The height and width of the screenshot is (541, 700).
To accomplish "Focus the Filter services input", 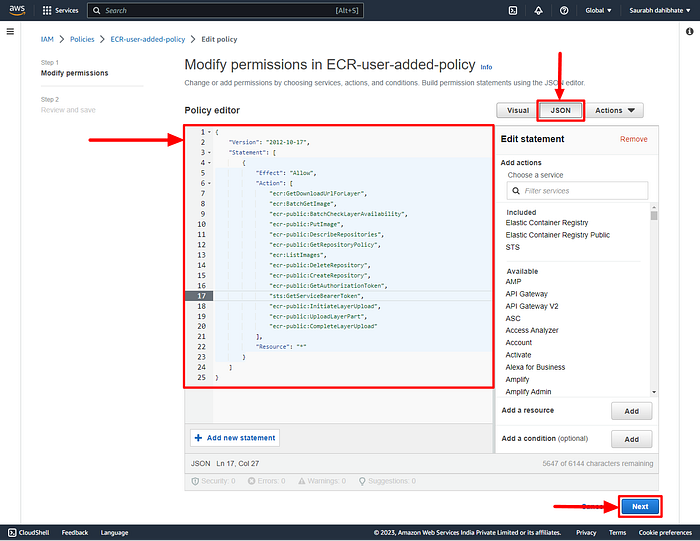I will pos(577,191).
